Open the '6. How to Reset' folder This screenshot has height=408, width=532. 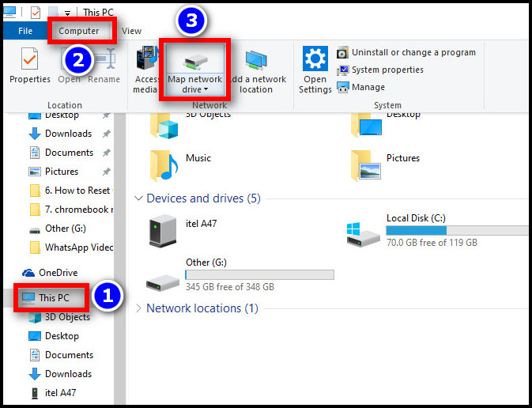click(70, 191)
